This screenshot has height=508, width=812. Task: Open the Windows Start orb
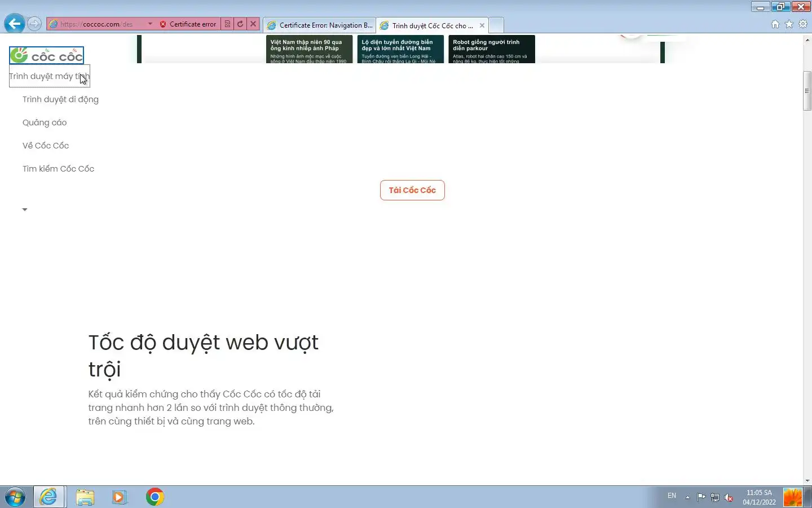coord(15,497)
